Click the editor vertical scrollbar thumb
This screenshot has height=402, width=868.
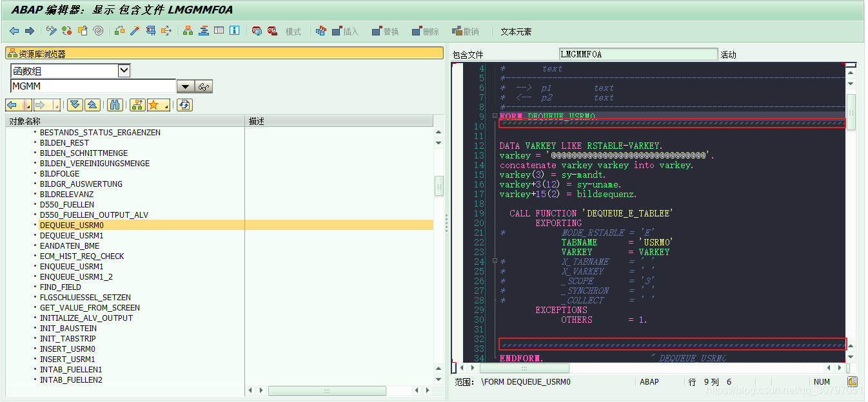click(x=851, y=112)
